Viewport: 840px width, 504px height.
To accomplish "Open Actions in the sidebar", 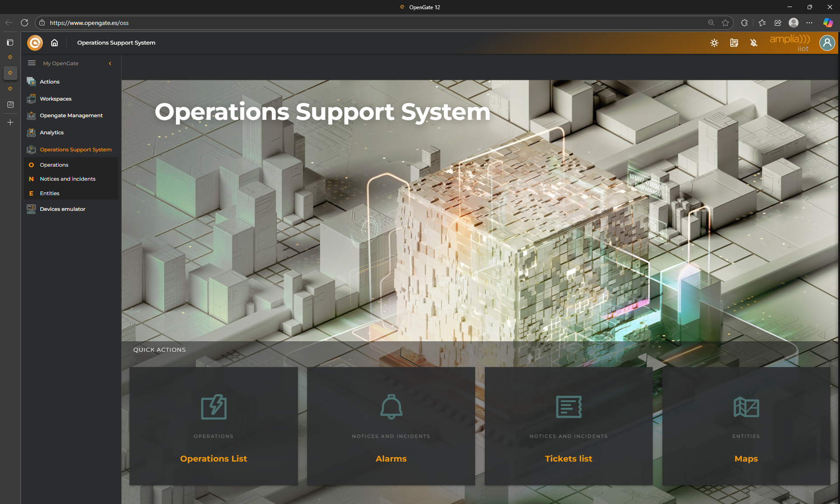I will [49, 82].
